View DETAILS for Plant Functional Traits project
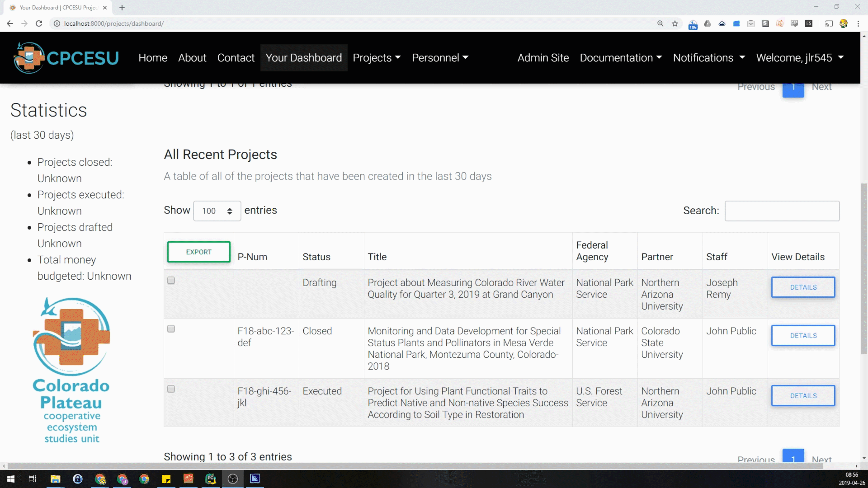The width and height of the screenshot is (868, 488). pyautogui.click(x=803, y=396)
